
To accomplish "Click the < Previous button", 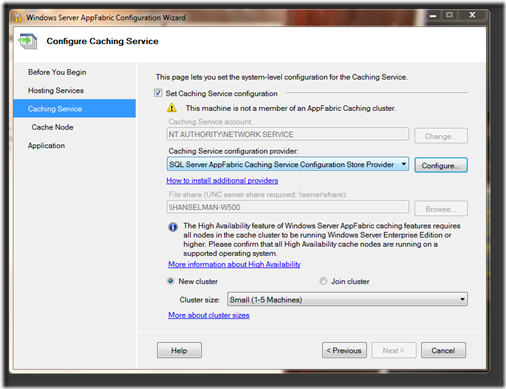I will (x=344, y=350).
